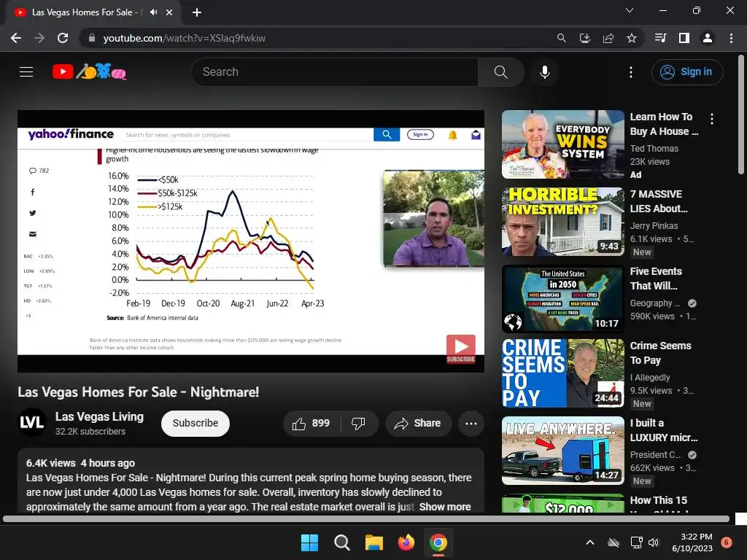Open the Chrome side panel icon

(x=684, y=38)
